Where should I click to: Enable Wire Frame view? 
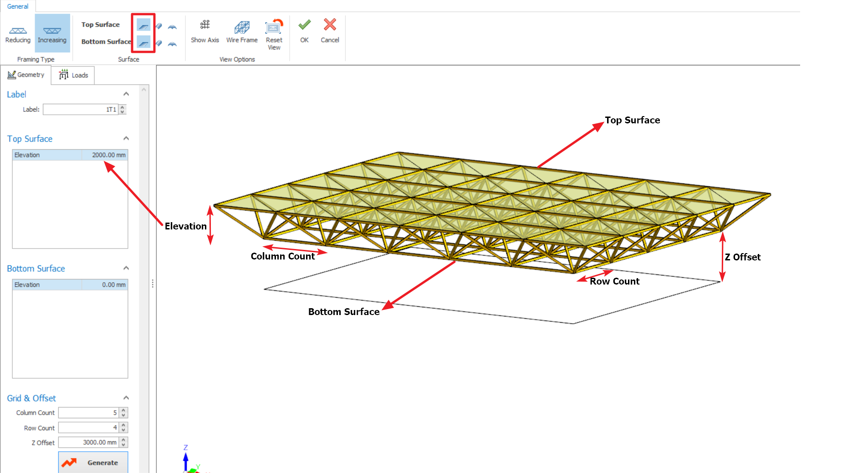(242, 31)
